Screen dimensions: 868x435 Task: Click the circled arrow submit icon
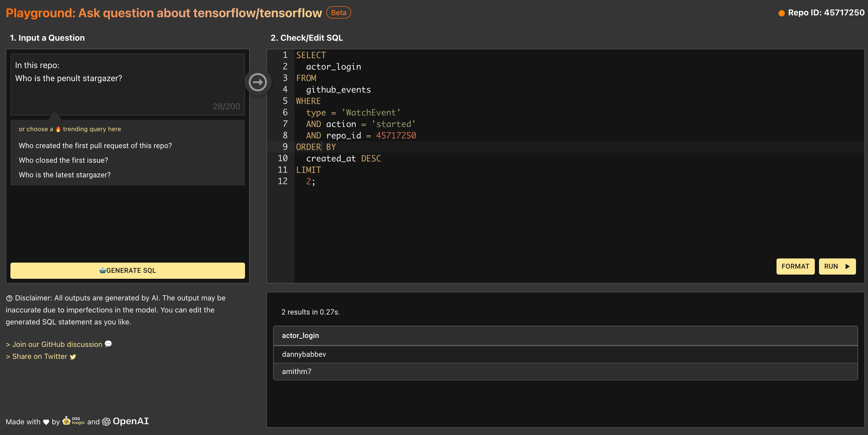tap(258, 82)
